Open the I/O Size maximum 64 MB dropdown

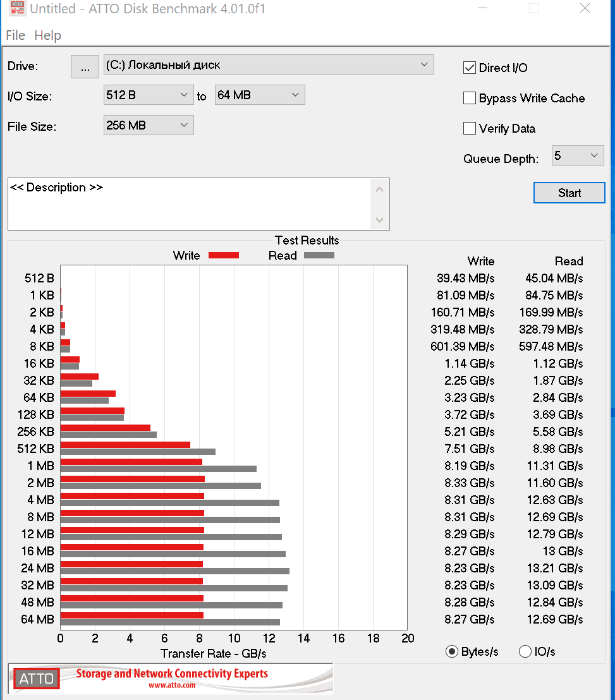tap(260, 95)
